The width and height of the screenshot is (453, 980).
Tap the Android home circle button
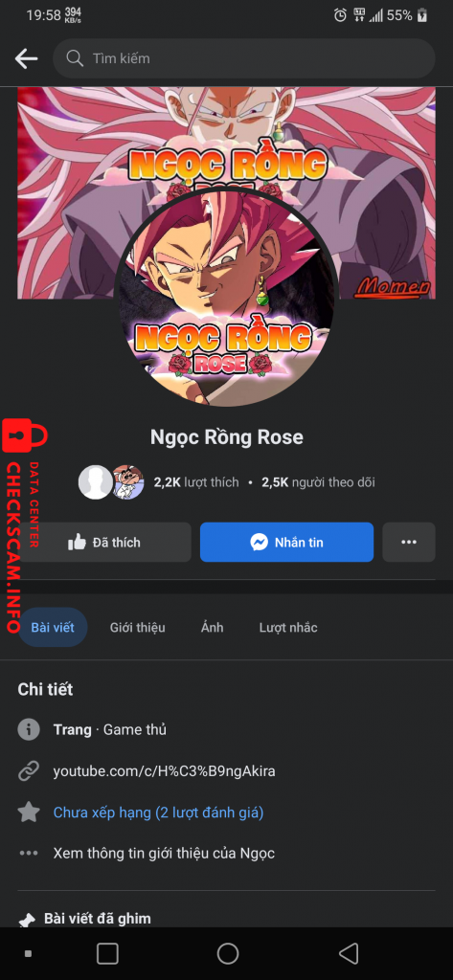[x=228, y=954]
